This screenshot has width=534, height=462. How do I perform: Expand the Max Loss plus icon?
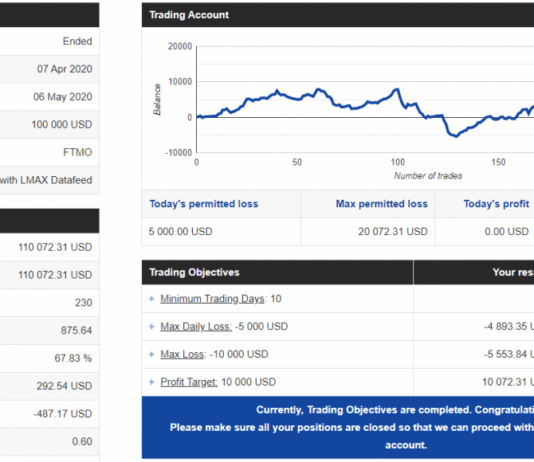pos(152,354)
